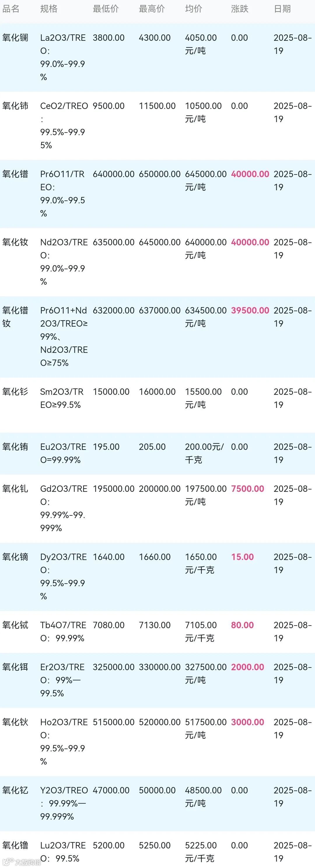The width and height of the screenshot is (315, 868).
Task: Click the 日期 column header
Action: 282,9
